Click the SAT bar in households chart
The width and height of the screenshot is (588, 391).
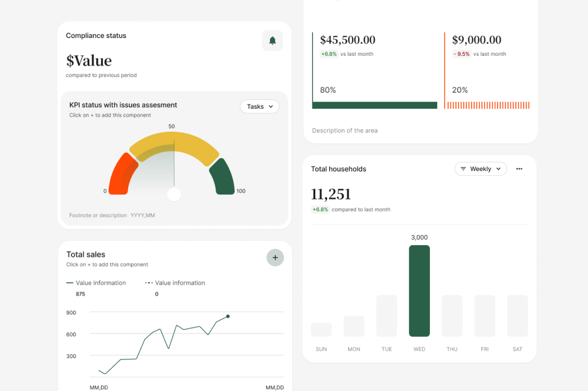[517, 316]
